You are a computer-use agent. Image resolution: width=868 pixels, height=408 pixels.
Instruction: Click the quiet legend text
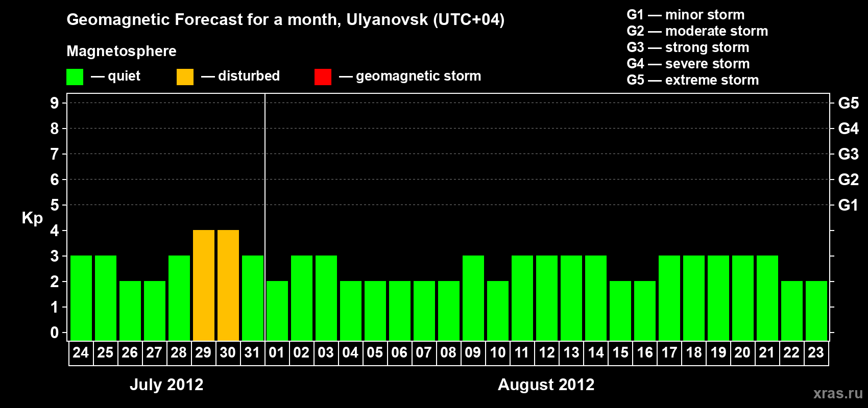(124, 76)
